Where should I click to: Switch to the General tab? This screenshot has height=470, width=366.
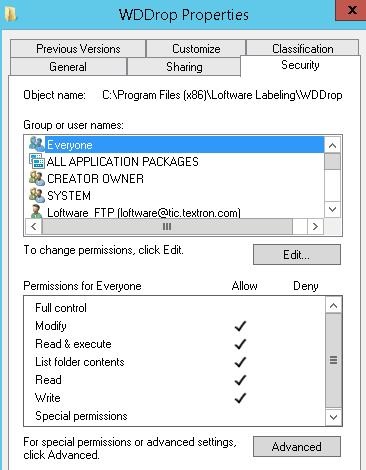click(x=68, y=67)
